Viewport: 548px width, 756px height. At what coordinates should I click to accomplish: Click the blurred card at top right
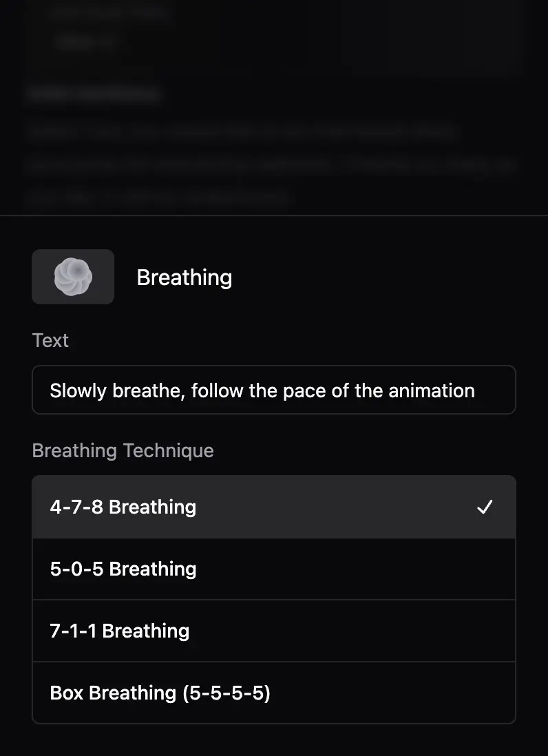[434, 34]
